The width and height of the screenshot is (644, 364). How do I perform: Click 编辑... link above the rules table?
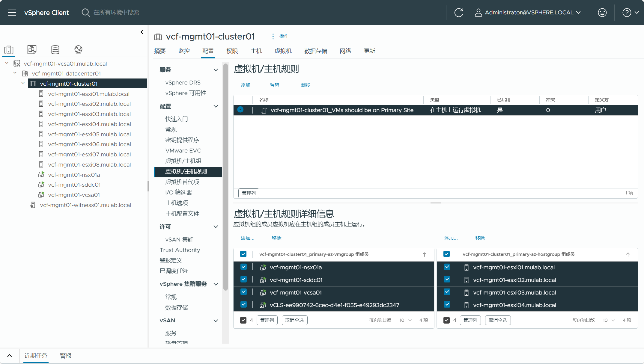click(x=276, y=85)
